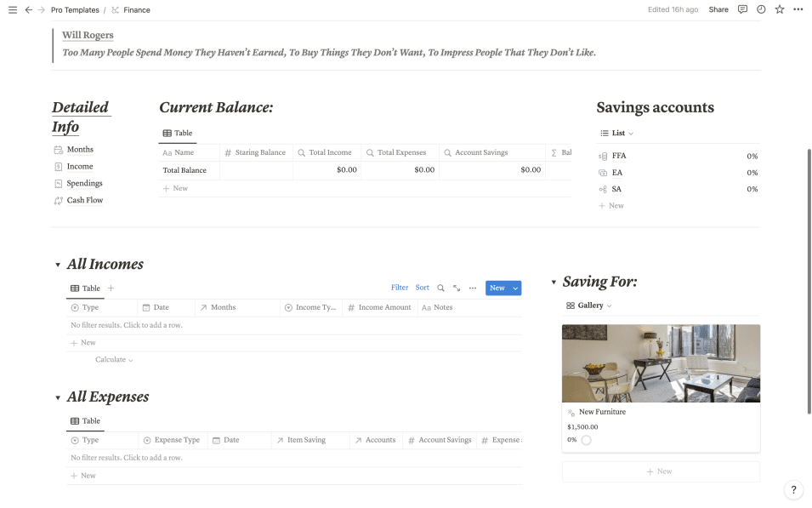812x508 pixels.
Task: Click the Expense Type column header
Action: coord(173,440)
